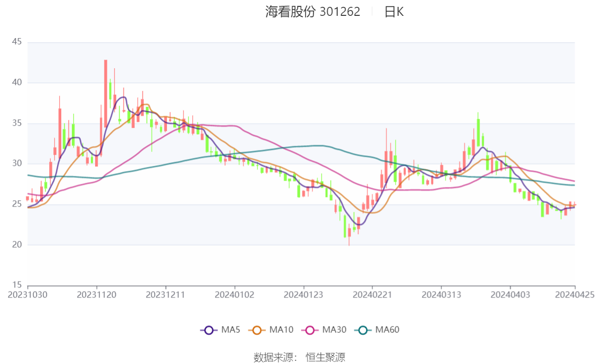Toggle the MA60 legend series
Screen dimensions: 599x364
coord(377,330)
